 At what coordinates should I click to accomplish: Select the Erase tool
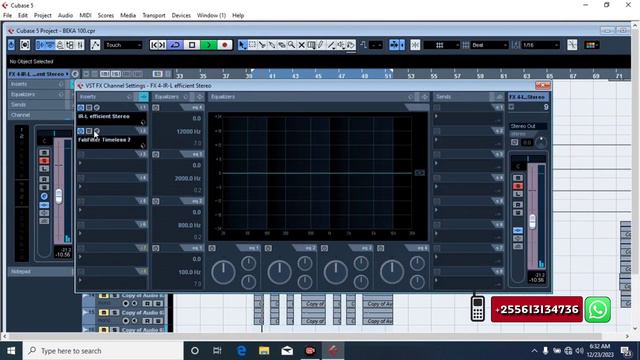pos(282,45)
